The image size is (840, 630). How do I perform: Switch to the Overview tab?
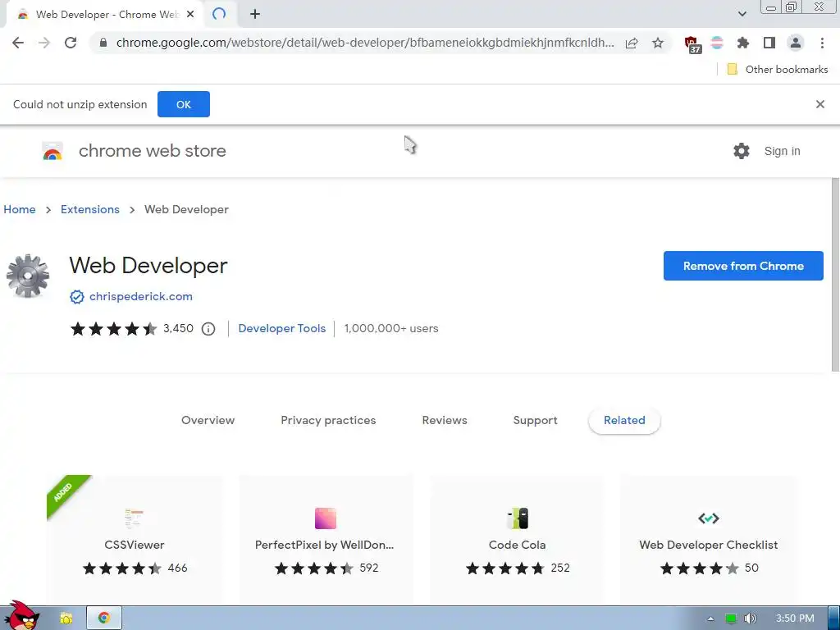(208, 421)
